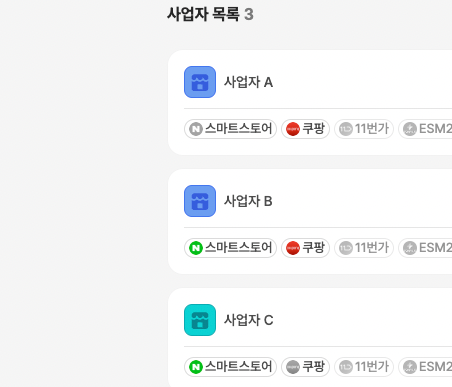Select the ESM chip under 사업자 B
Screen dimensions: 452x387
[x=425, y=248]
